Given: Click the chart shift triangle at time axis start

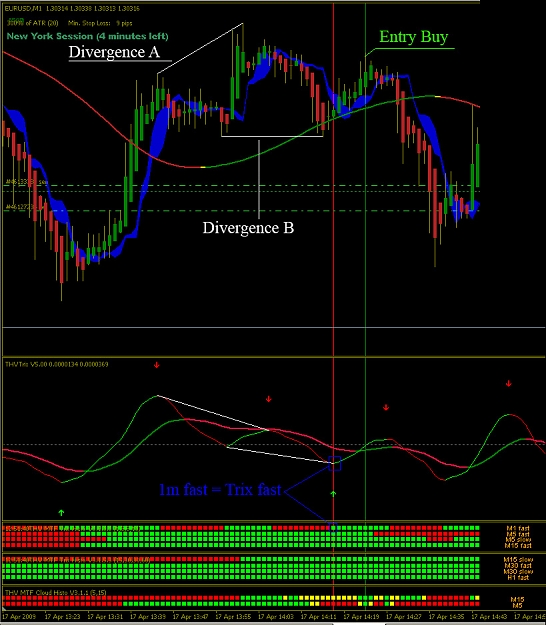Looking at the screenshot, I should pyautogui.click(x=3, y=611).
